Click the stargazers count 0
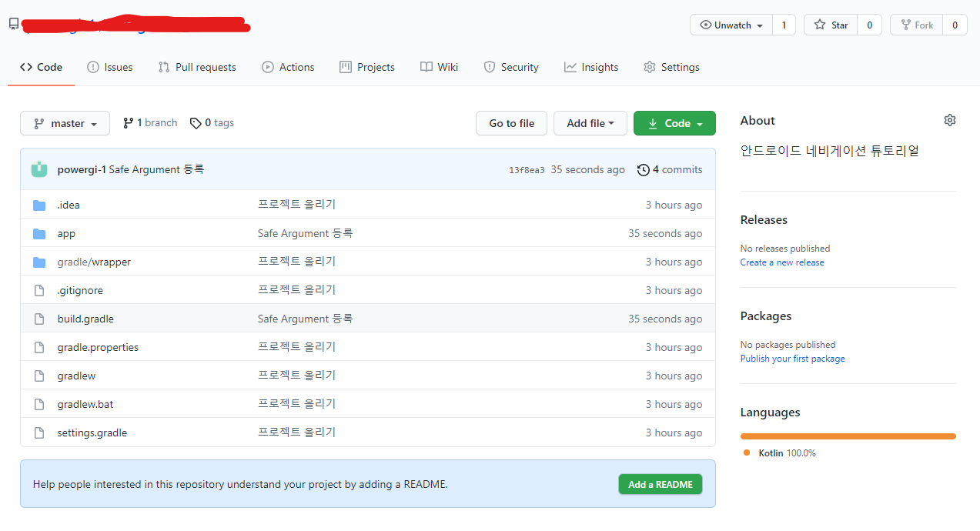 tap(869, 25)
